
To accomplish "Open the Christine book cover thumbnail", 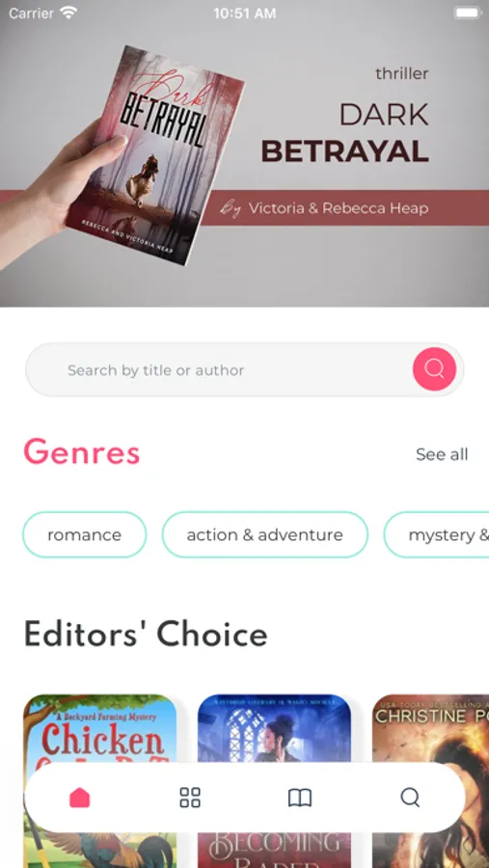I will click(x=430, y=781).
